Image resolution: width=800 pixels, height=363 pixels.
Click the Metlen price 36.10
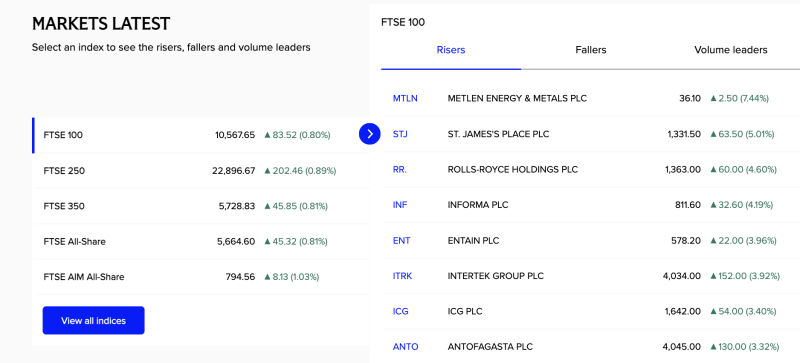click(690, 99)
